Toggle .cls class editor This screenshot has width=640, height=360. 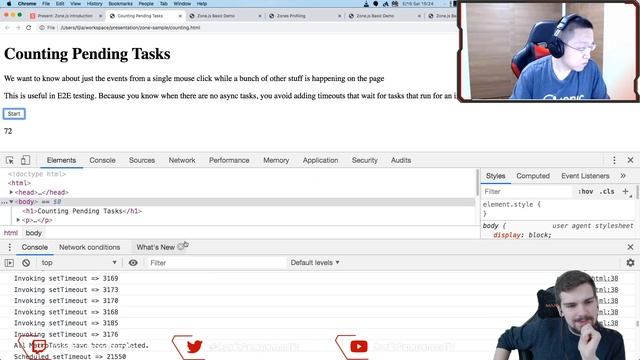(x=607, y=191)
